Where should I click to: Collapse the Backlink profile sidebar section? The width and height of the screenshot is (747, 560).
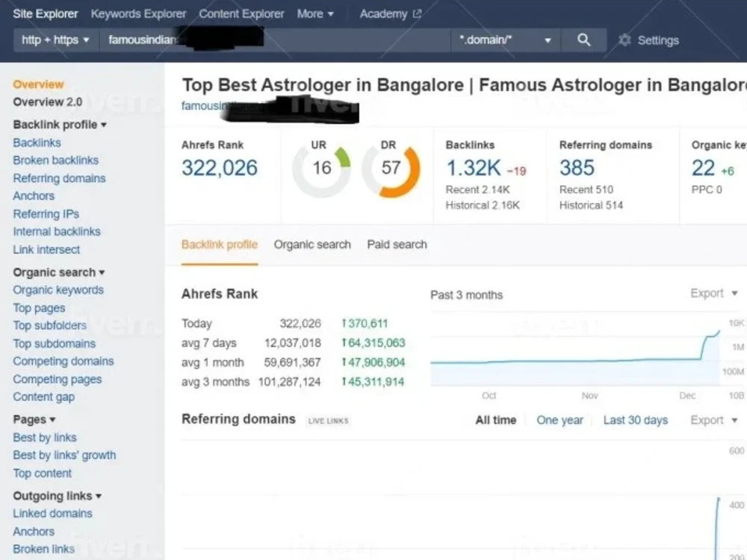pos(60,125)
